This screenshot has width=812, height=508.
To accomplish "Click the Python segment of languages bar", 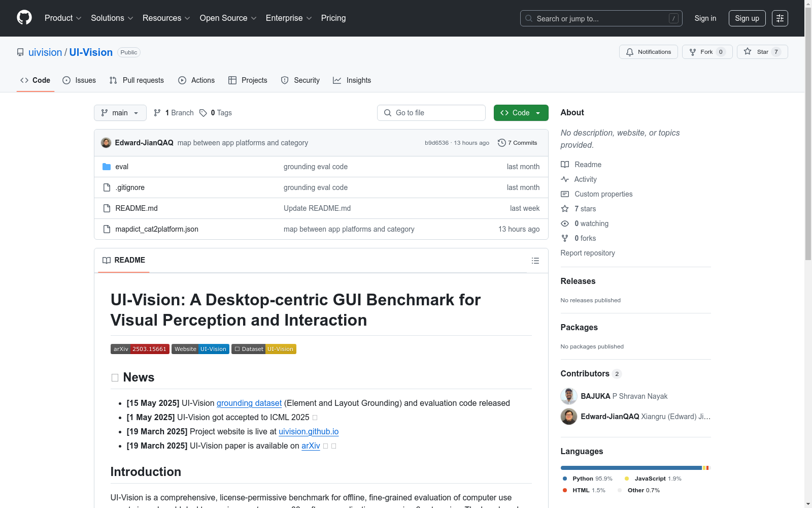I will point(631,468).
